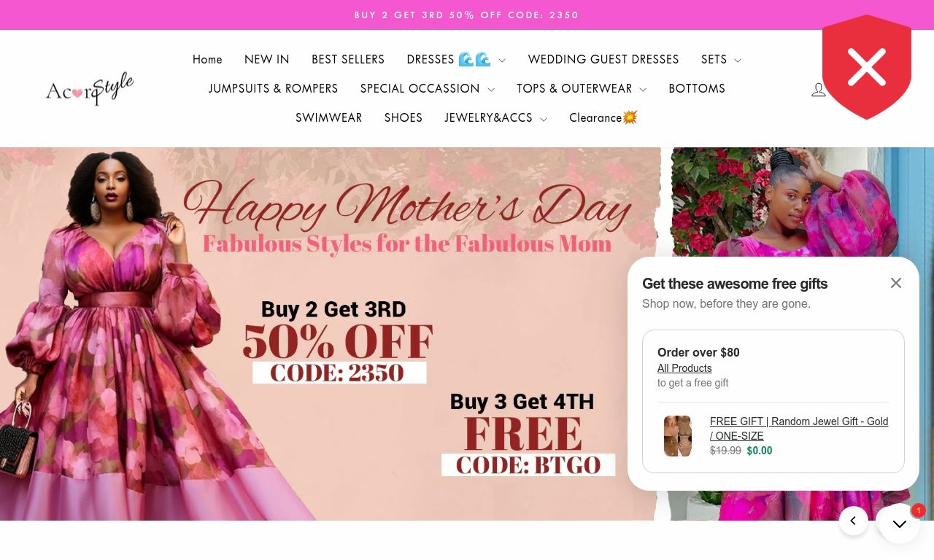Click the Random Jewel Gift thumbnail
This screenshot has height=560, width=934.
(x=678, y=436)
